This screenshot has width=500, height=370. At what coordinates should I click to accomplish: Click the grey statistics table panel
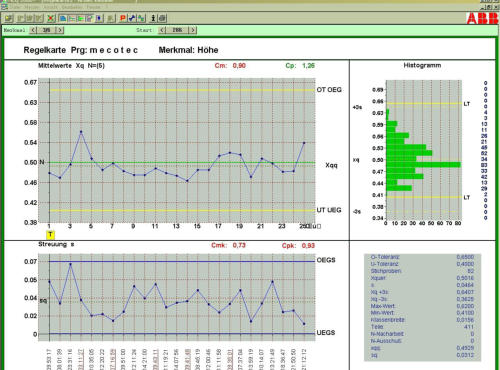[x=422, y=307]
